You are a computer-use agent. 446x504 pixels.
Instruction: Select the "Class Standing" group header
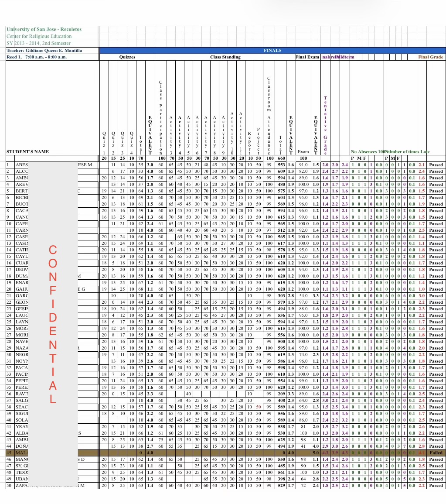pyautogui.click(x=225, y=57)
